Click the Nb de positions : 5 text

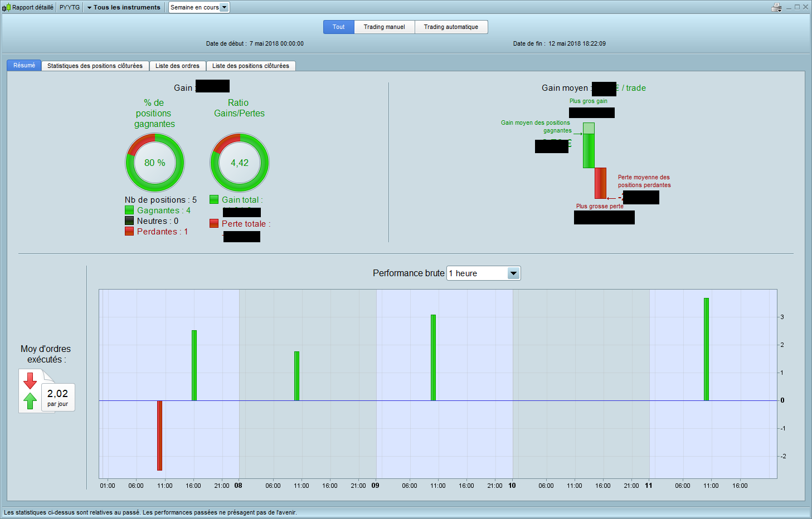pyautogui.click(x=161, y=199)
